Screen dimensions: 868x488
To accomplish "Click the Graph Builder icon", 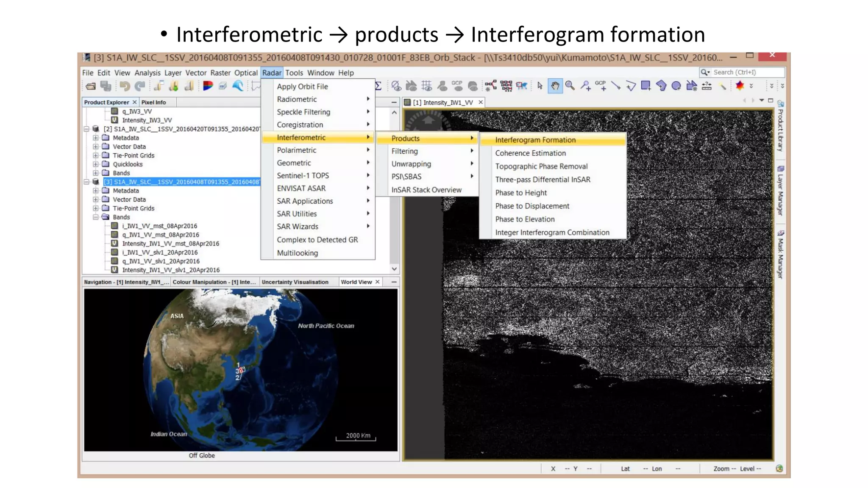I will pyautogui.click(x=491, y=86).
